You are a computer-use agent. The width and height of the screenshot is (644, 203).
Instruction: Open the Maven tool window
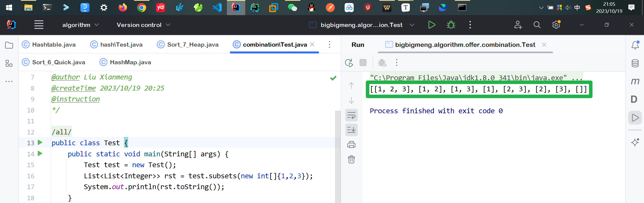pos(635,81)
